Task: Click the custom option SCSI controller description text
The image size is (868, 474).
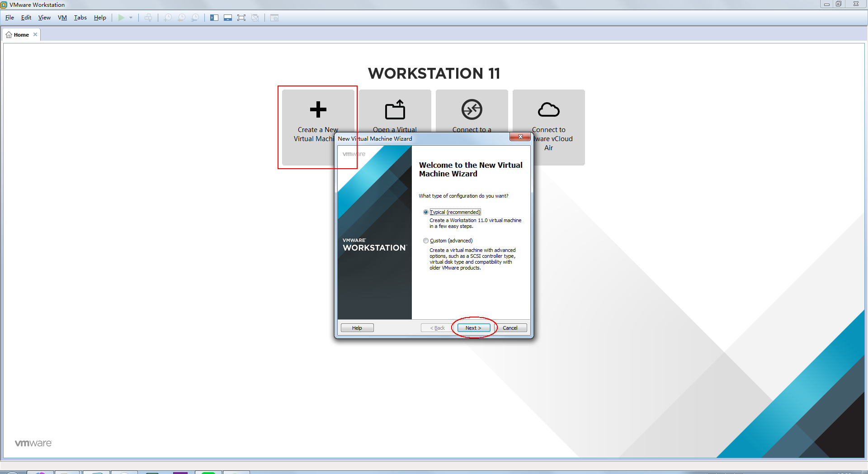Action: coord(472,259)
